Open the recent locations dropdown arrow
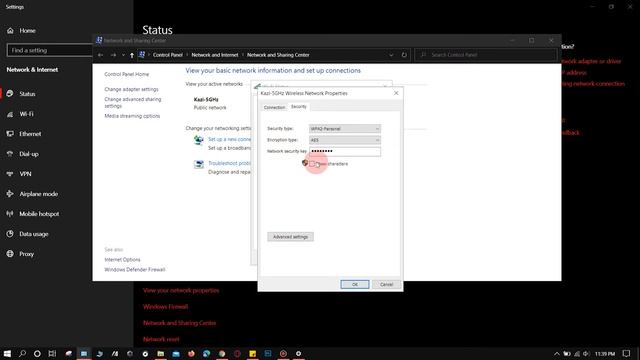Viewport: 640px width, 360px height. 123,55
